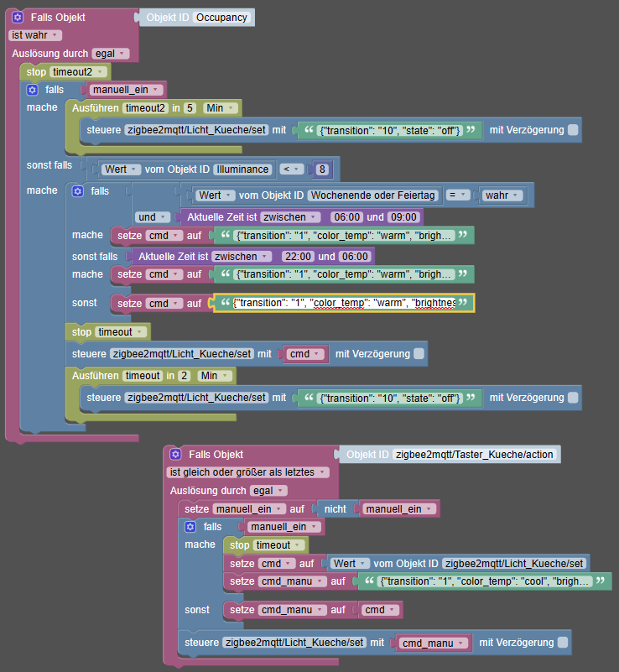Open 'Wert' dropdown before Illuminance
This screenshot has height=672, width=619.
(x=122, y=169)
